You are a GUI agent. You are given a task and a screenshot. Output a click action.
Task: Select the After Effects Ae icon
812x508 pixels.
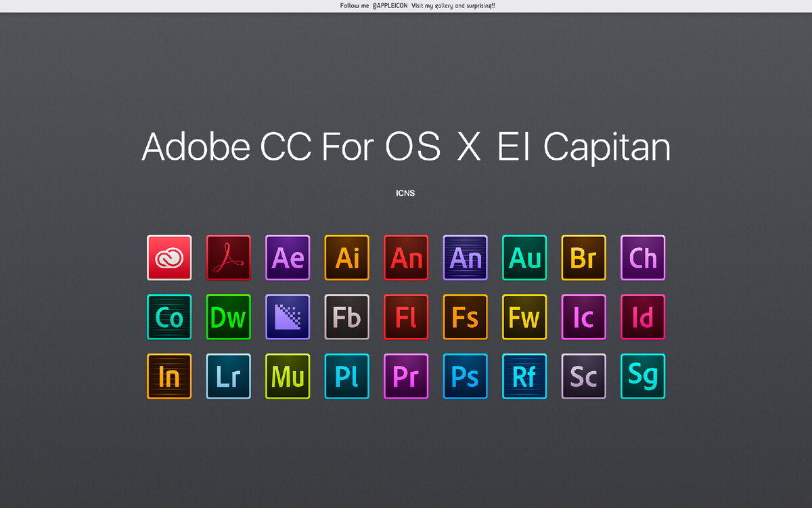pyautogui.click(x=288, y=257)
